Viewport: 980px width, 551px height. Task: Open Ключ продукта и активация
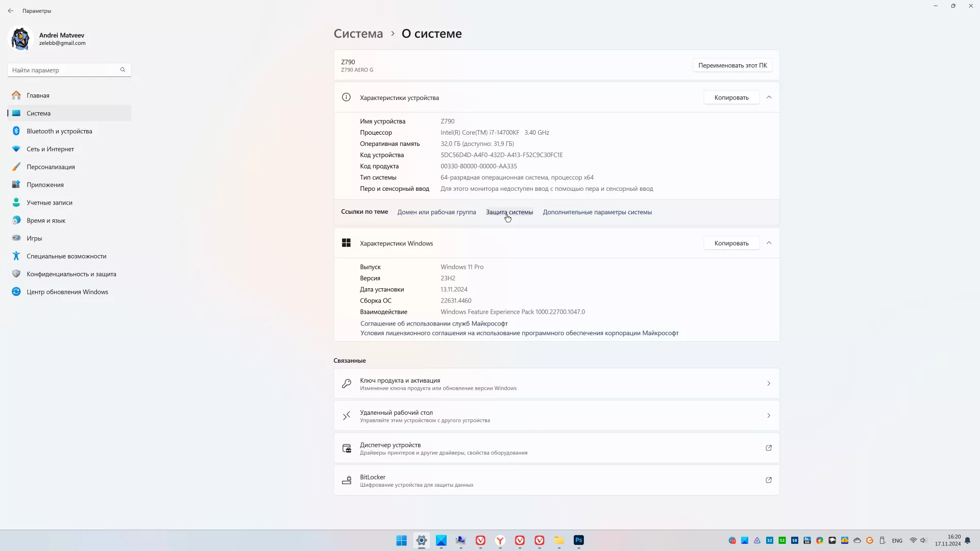tap(556, 384)
